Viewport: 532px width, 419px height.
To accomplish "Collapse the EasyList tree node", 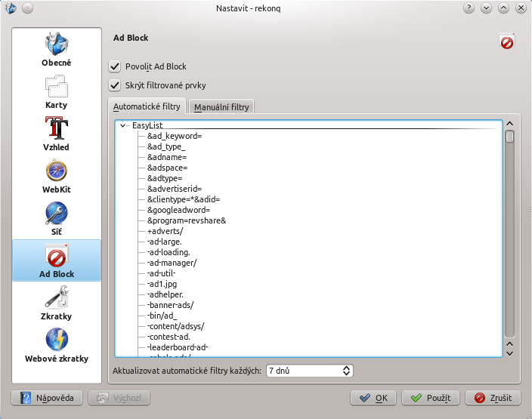I will [x=123, y=125].
